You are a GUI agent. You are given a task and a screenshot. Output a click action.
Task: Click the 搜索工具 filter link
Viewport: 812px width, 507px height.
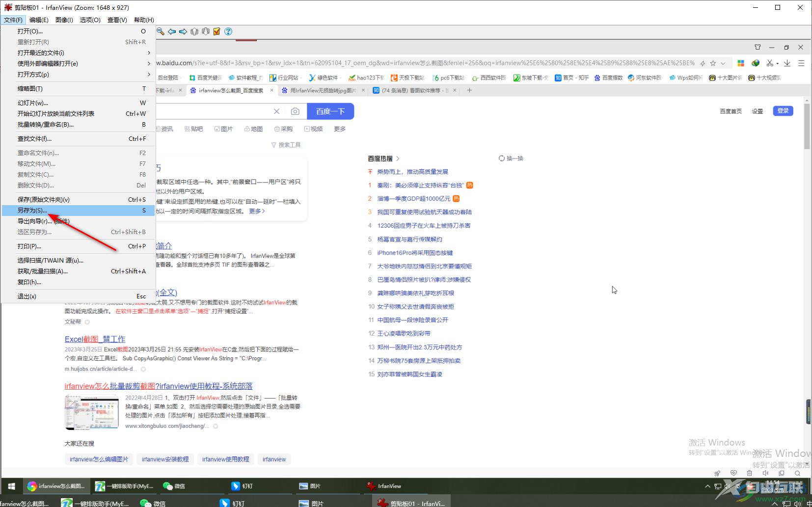pos(286,145)
